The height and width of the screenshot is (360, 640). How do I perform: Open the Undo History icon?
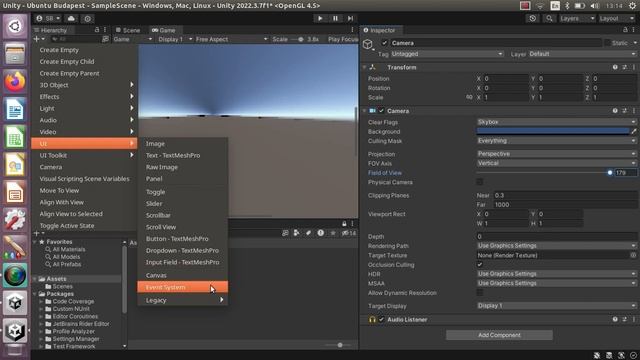pos(533,18)
